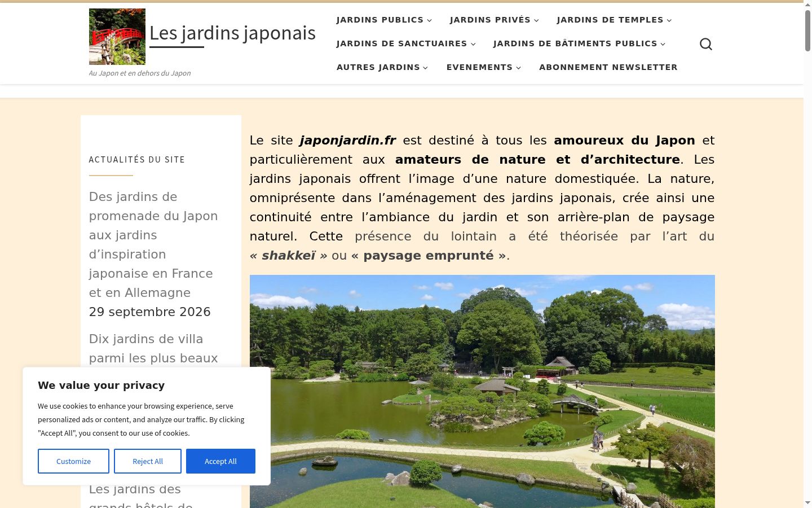Open the search magnifier icon

[x=706, y=44]
